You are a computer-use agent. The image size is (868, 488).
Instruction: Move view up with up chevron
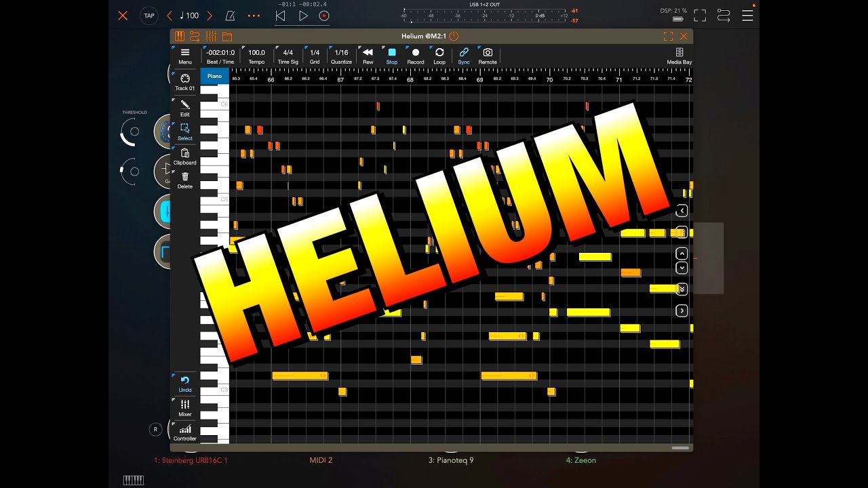[682, 253]
